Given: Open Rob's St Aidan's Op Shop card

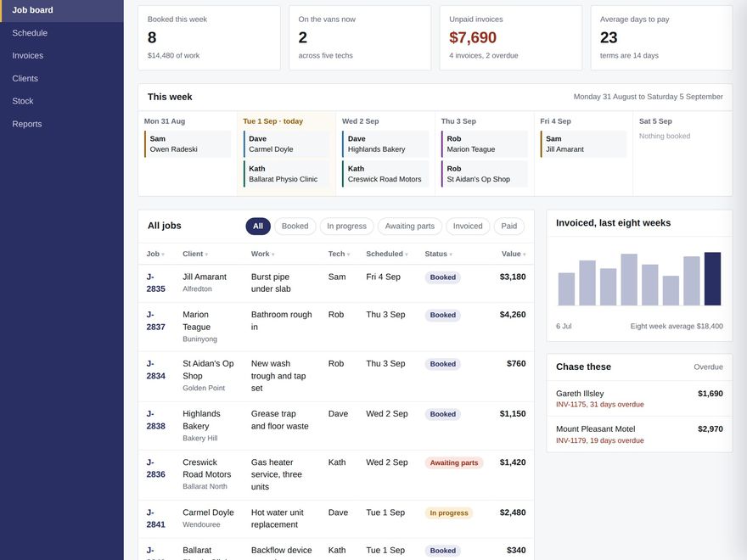Looking at the screenshot, I should click(x=485, y=174).
